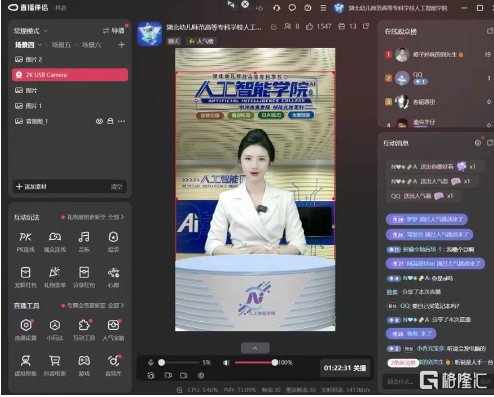This screenshot has width=494, height=397.
Task: Select the 场景四 scene tab
Action: (x=24, y=45)
